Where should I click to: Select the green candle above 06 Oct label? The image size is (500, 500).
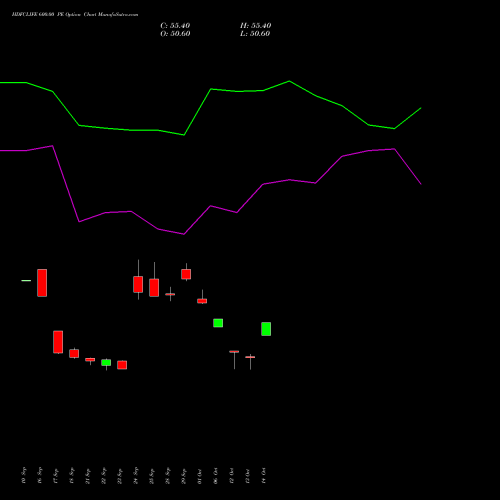tap(218, 323)
